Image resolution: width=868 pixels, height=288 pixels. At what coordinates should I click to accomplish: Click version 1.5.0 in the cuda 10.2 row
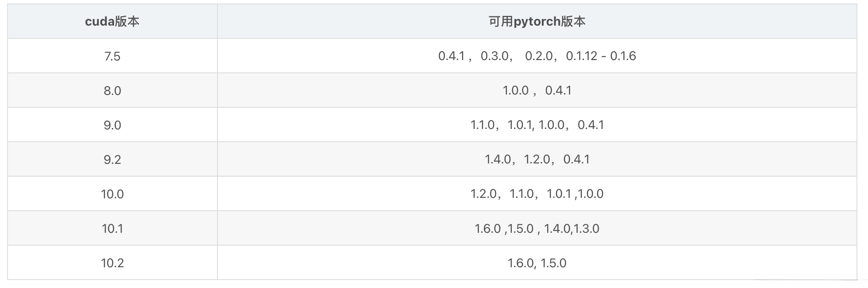[x=553, y=263]
